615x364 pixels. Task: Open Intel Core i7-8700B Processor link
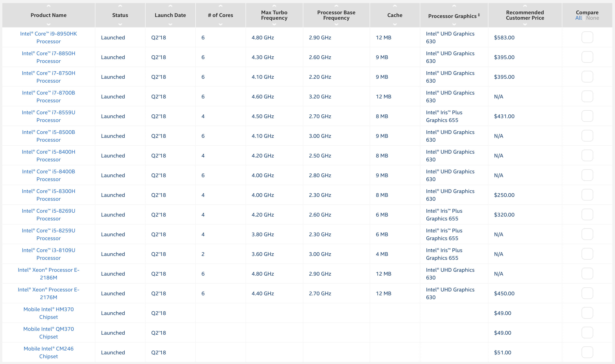point(49,97)
